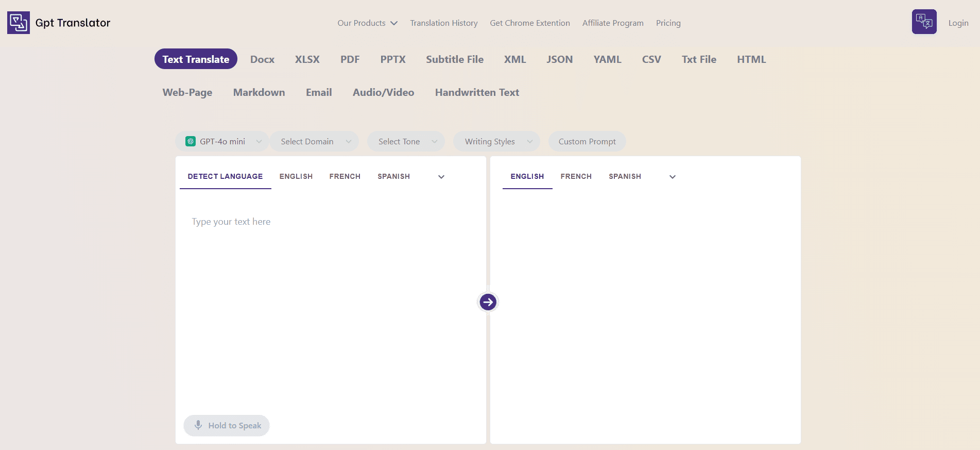Viewport: 980px width, 450px height.
Task: Expand the target language list chevron
Action: 672,177
